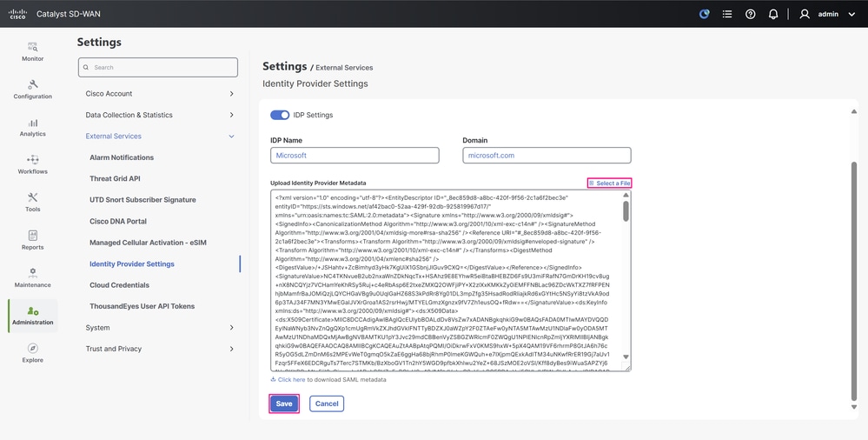Open the Reports icon
The width and height of the screenshot is (868, 440).
[x=33, y=236]
